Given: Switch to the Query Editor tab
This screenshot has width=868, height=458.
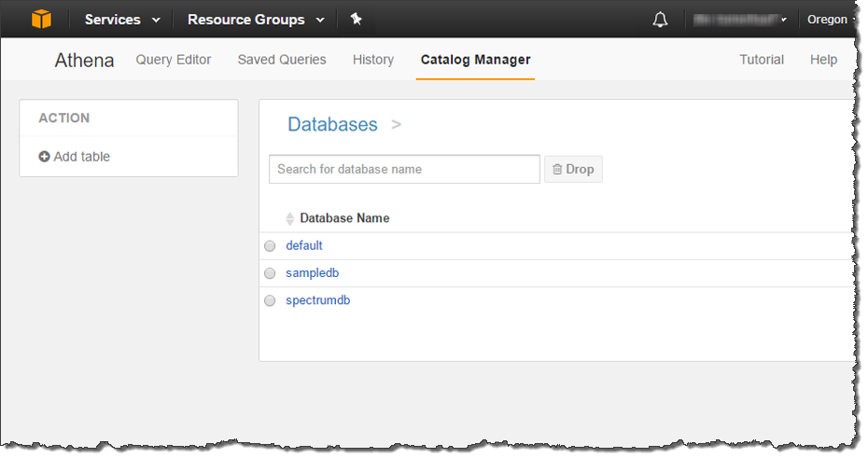Looking at the screenshot, I should click(174, 60).
